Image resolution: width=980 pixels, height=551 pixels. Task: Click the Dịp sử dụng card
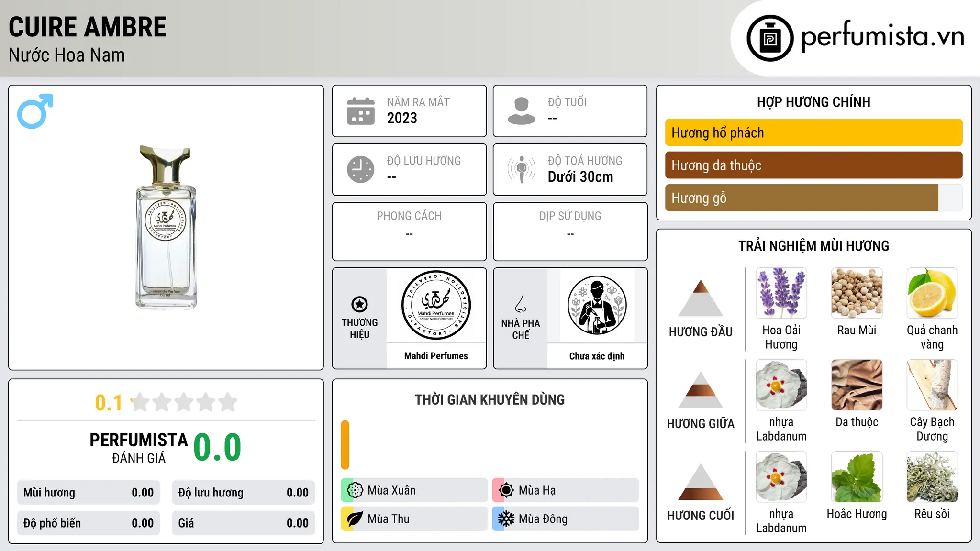570,231
